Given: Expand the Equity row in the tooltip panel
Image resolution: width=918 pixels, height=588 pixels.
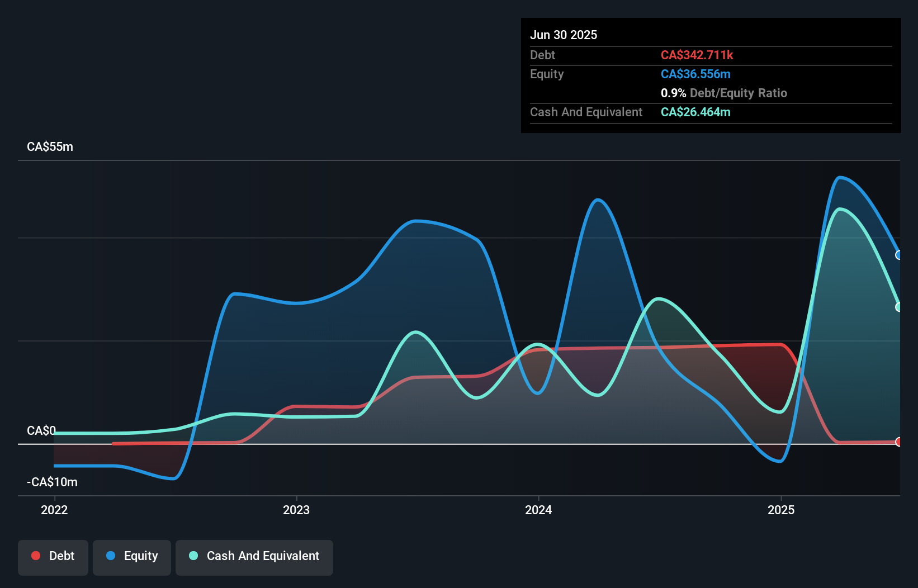Looking at the screenshot, I should tap(546, 74).
